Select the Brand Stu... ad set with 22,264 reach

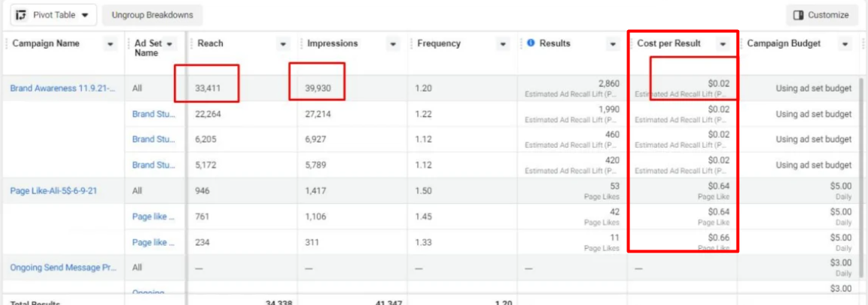[153, 114]
